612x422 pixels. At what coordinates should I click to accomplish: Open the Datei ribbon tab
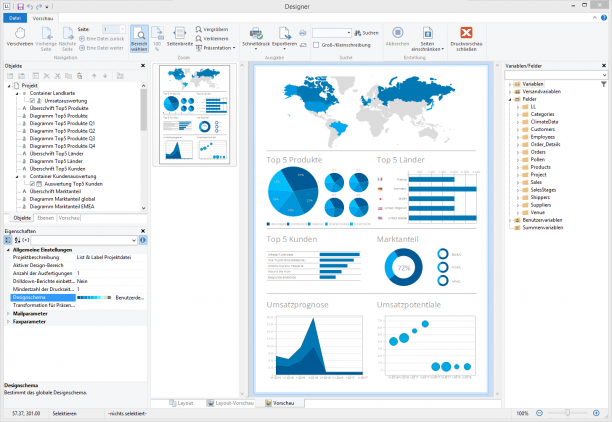15,18
